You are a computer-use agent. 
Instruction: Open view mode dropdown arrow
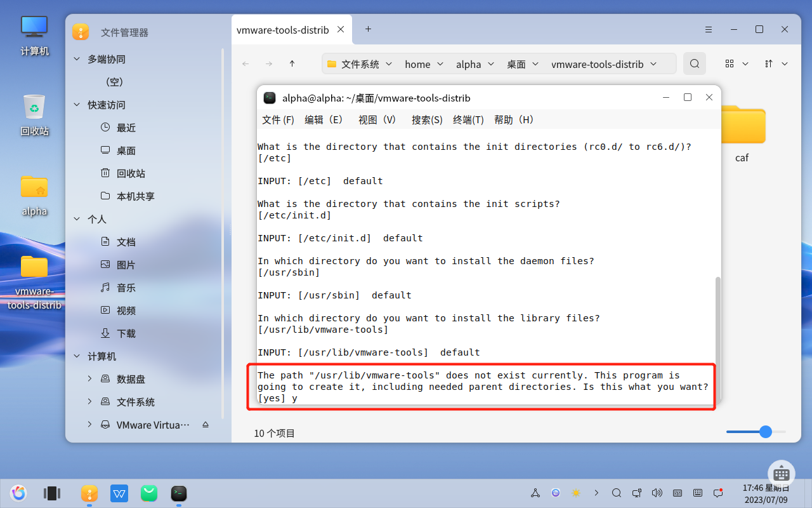(745, 63)
